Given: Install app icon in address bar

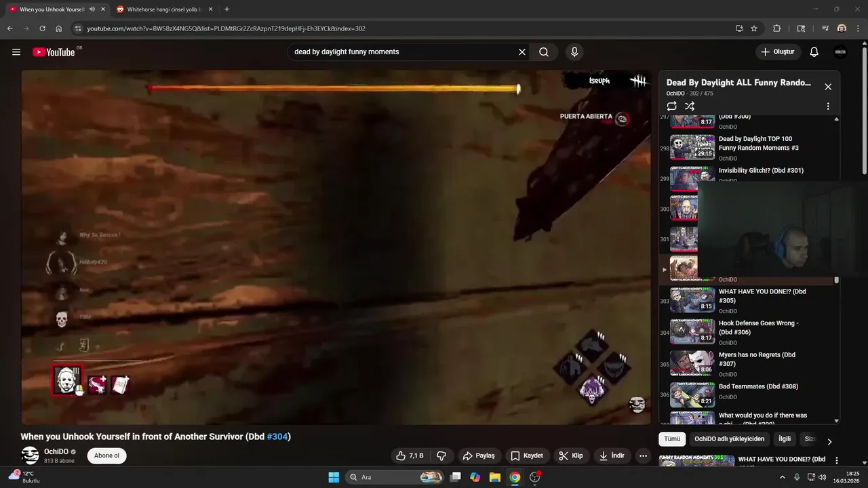Looking at the screenshot, I should 739,28.
